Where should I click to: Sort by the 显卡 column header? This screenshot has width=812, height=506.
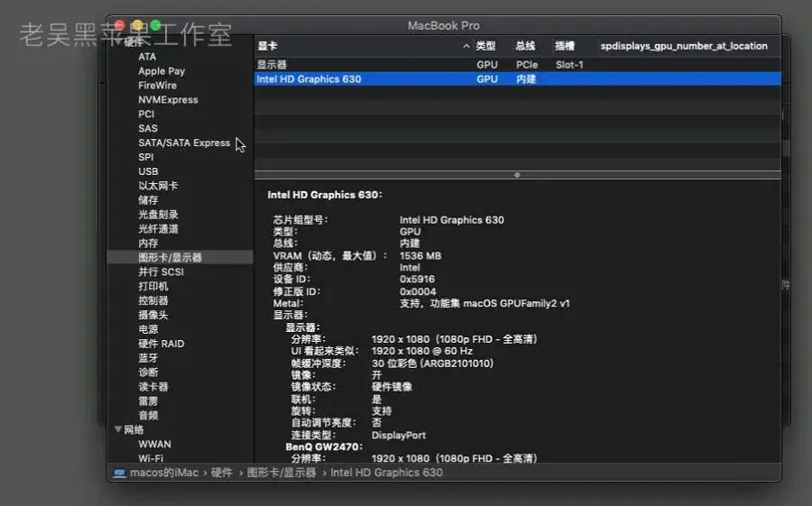point(267,46)
